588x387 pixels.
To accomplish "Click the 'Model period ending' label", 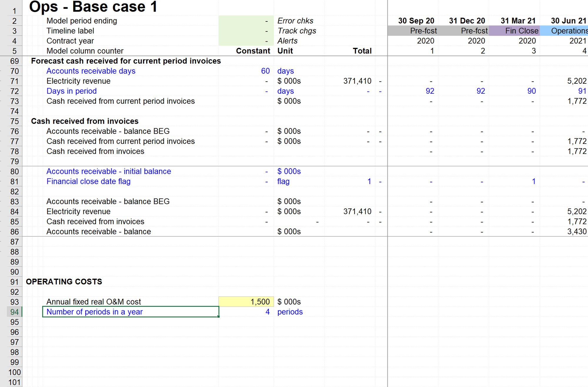I will (x=82, y=21).
